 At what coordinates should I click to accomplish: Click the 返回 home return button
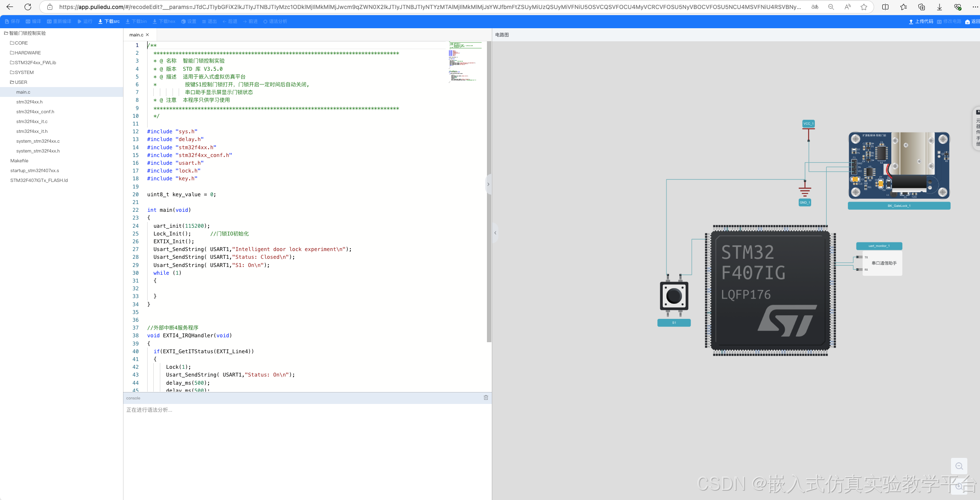[972, 21]
